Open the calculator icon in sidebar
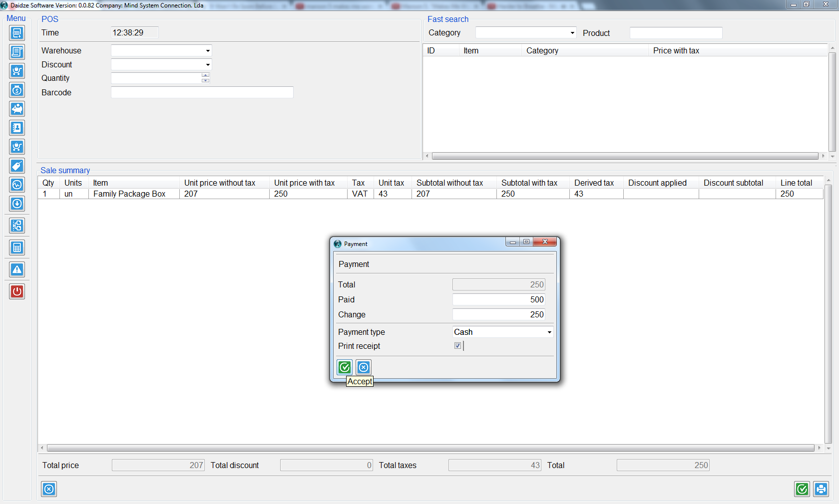The height and width of the screenshot is (504, 839). click(x=17, y=248)
